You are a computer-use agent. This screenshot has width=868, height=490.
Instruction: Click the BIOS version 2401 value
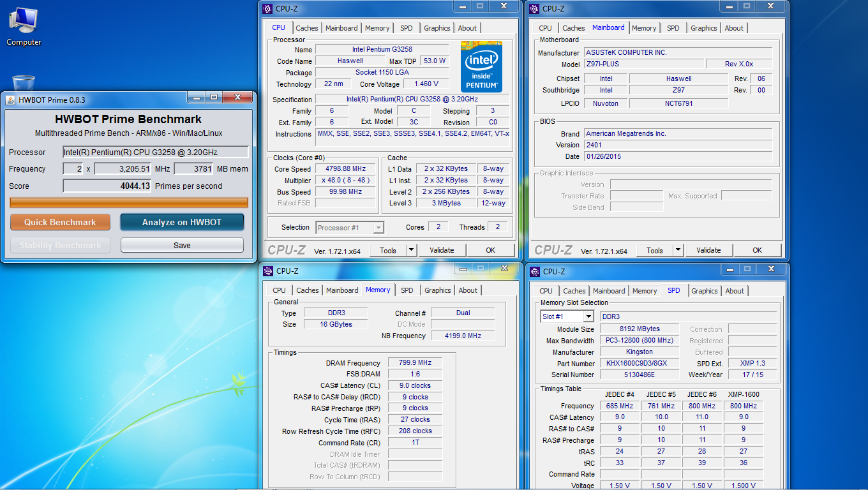tap(678, 145)
